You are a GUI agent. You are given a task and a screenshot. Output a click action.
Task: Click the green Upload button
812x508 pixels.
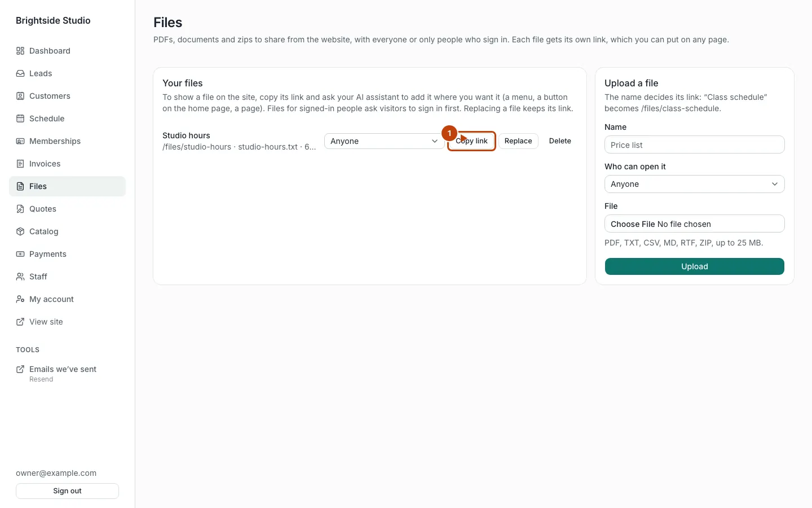pos(695,266)
